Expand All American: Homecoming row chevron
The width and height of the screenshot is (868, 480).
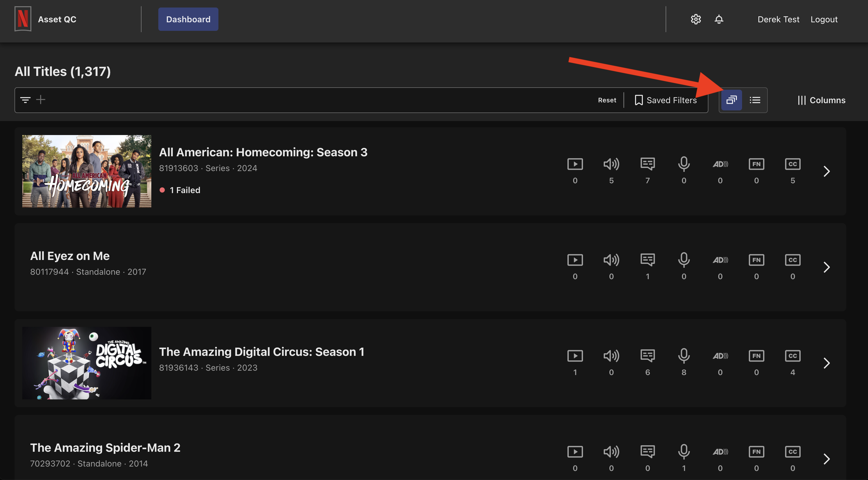coord(826,171)
